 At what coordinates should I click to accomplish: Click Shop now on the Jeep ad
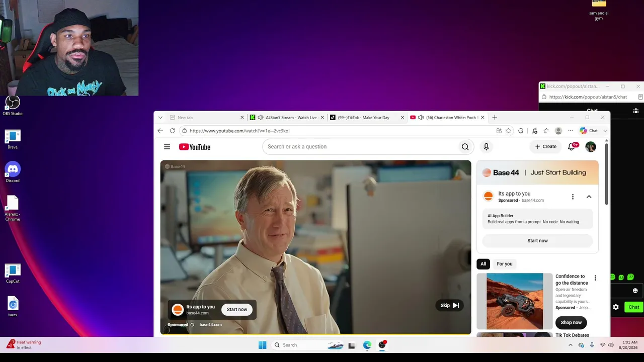point(571,323)
